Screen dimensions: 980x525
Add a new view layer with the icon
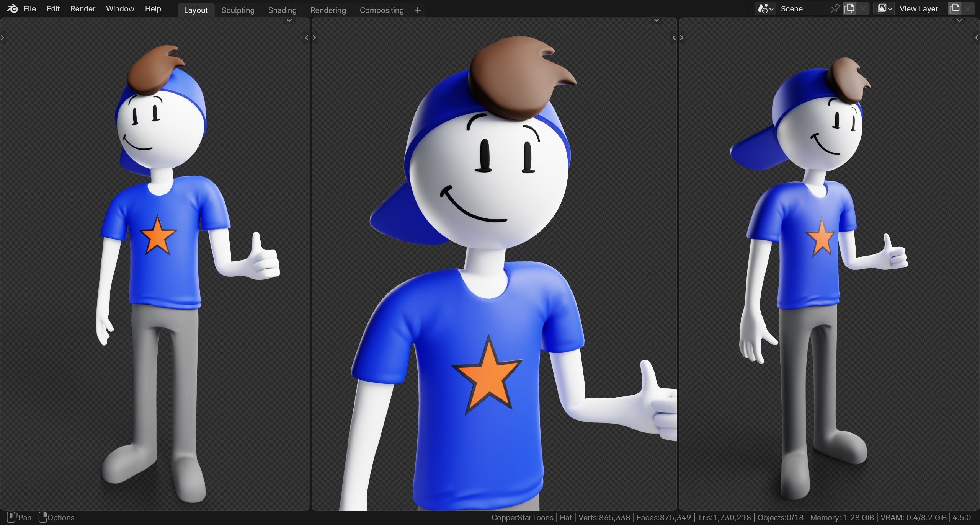pyautogui.click(x=954, y=8)
